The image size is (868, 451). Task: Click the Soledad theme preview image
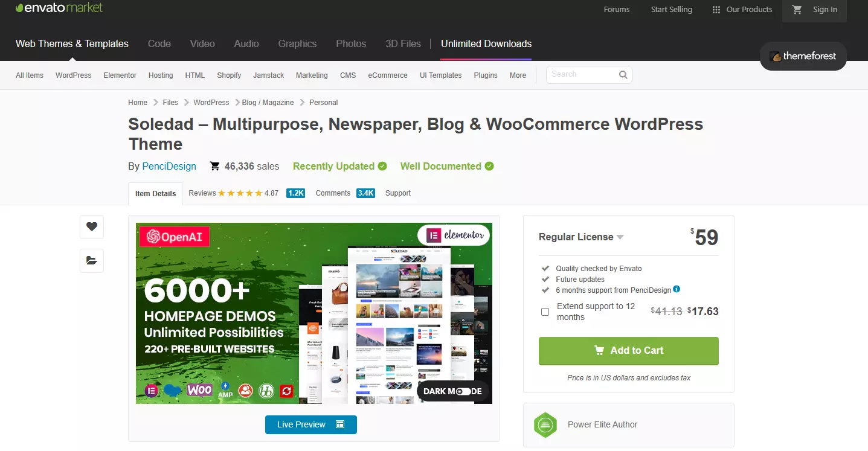pos(314,313)
